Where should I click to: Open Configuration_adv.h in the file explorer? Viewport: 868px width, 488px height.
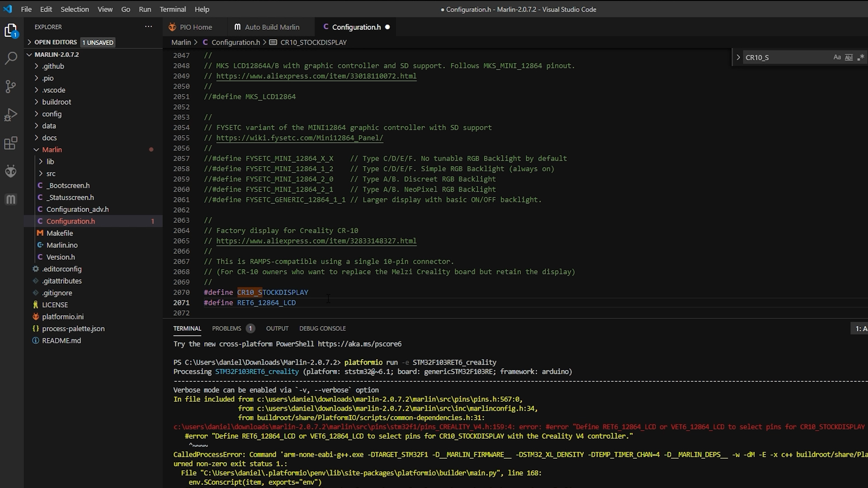pos(77,209)
